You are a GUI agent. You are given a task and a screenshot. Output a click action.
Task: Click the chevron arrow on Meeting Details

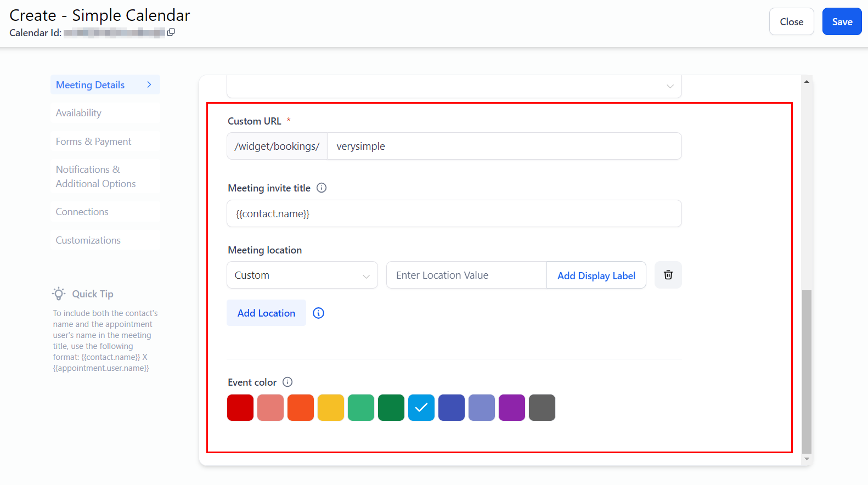(149, 84)
